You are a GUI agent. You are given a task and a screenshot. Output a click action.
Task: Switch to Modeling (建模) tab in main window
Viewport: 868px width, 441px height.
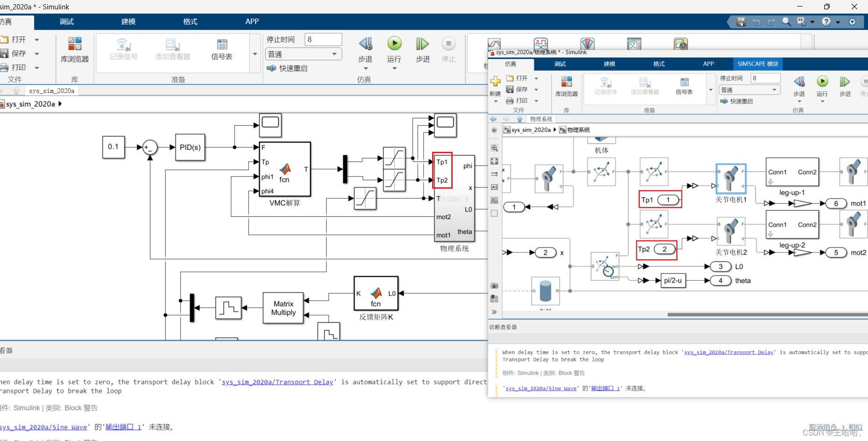[128, 21]
